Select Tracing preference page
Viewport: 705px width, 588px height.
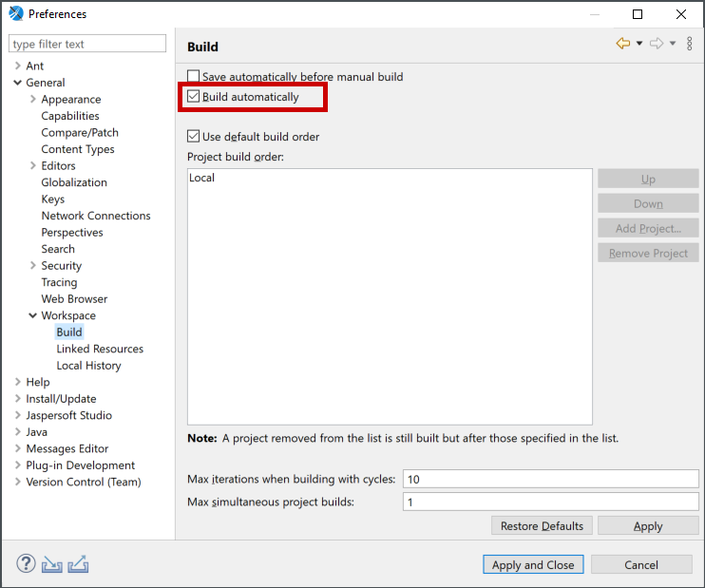(59, 282)
